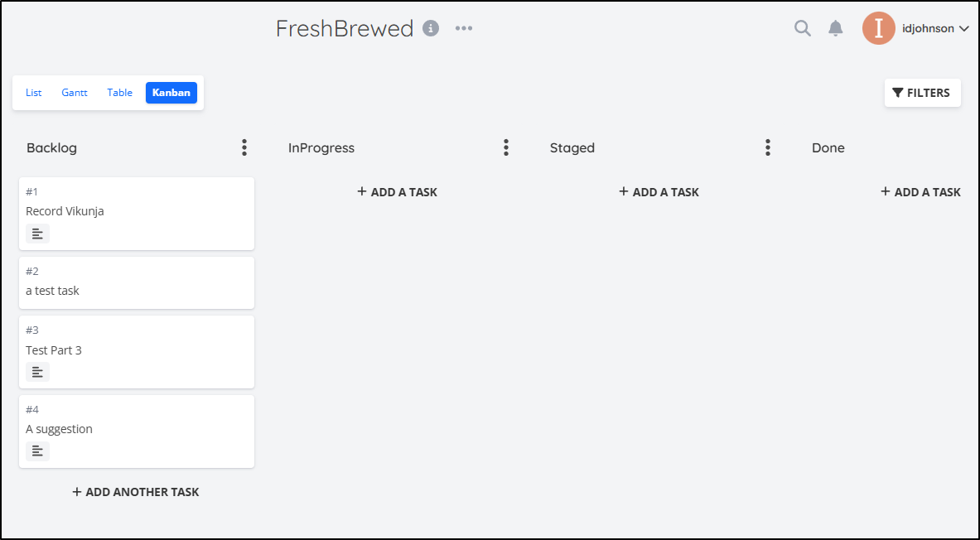Open Backlog column options menu
This screenshot has height=540, width=980.
(x=244, y=147)
